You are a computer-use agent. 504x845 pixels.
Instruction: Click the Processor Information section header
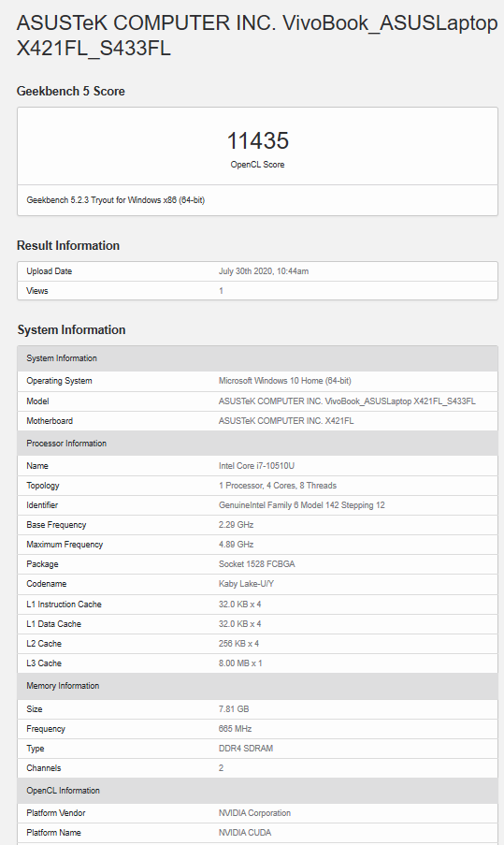(257, 444)
